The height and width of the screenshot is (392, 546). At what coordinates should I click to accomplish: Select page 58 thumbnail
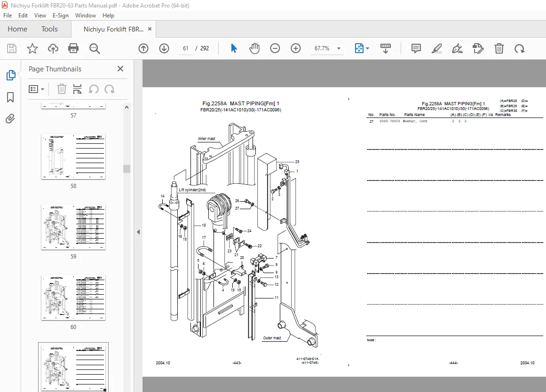73,157
